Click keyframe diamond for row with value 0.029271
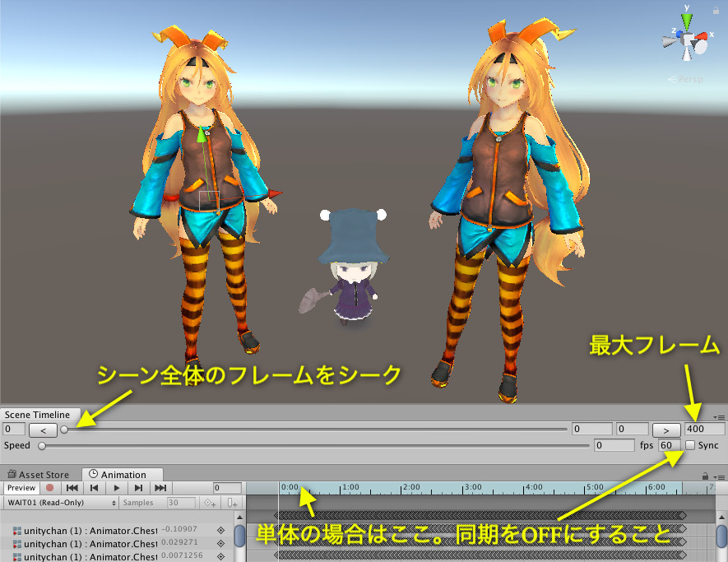This screenshot has width=728, height=562. (x=220, y=543)
